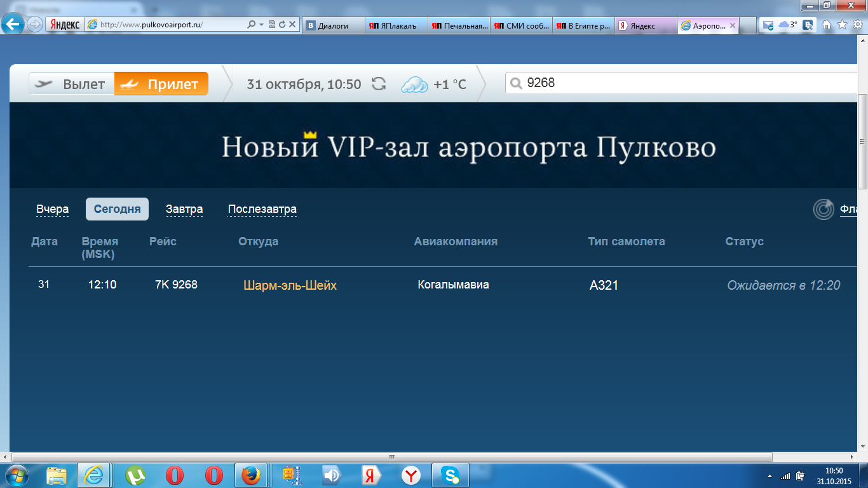
Task: Stop loading with the address bar X icon
Action: click(x=292, y=25)
